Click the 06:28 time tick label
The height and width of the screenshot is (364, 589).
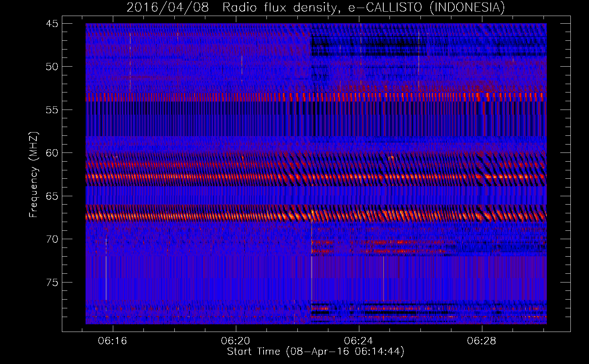(x=482, y=341)
